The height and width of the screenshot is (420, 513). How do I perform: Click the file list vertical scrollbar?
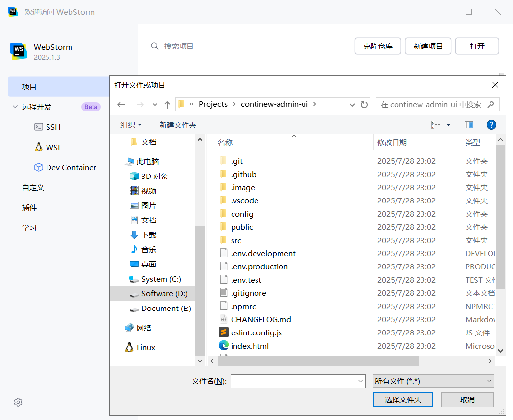pos(500,217)
